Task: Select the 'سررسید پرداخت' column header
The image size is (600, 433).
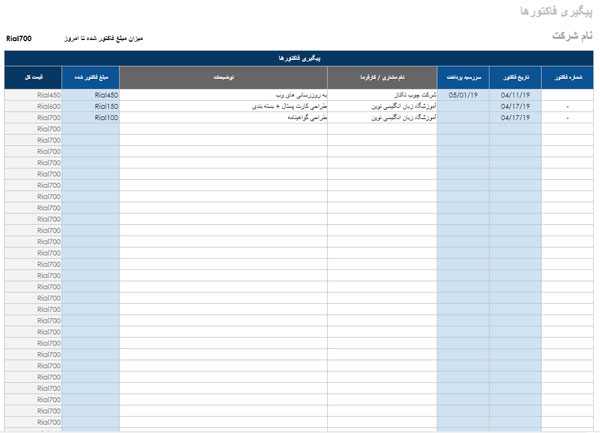Action: point(463,77)
